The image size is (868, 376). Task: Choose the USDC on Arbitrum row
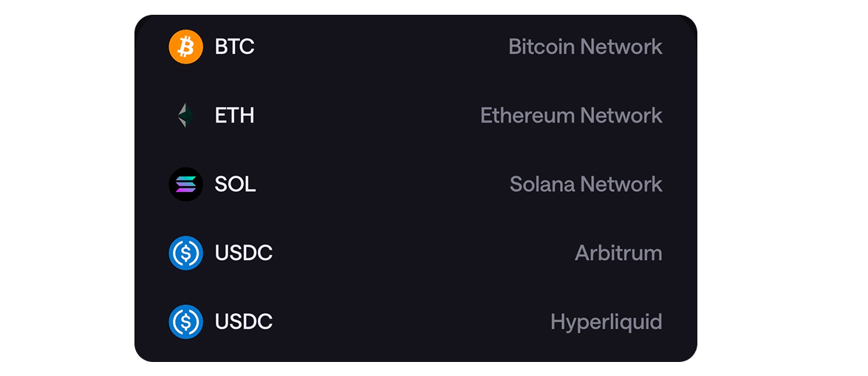pyautogui.click(x=414, y=253)
